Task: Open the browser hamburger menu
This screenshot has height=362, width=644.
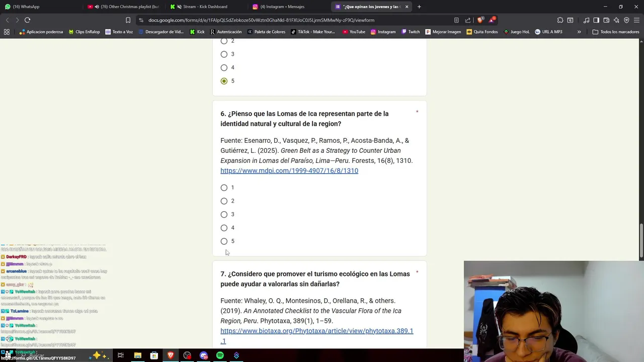Action: point(636,20)
